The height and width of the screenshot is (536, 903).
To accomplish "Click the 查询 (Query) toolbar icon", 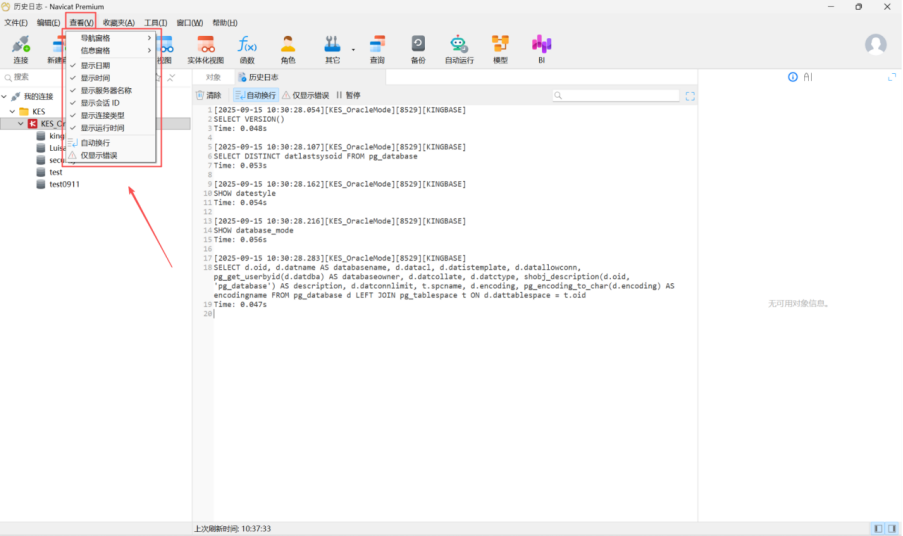I will coord(377,48).
